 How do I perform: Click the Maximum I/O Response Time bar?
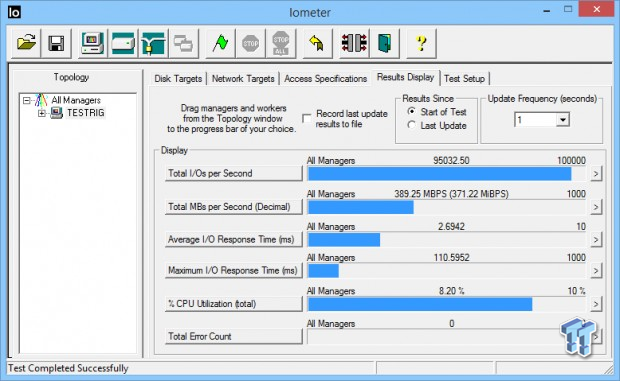click(x=447, y=271)
